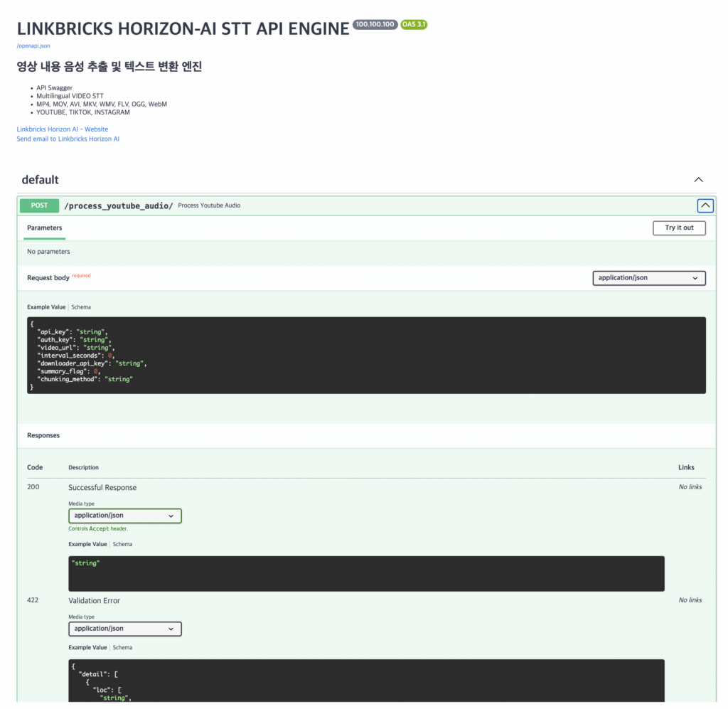Click the Description column header
The width and height of the screenshot is (728, 709).
[x=84, y=467]
